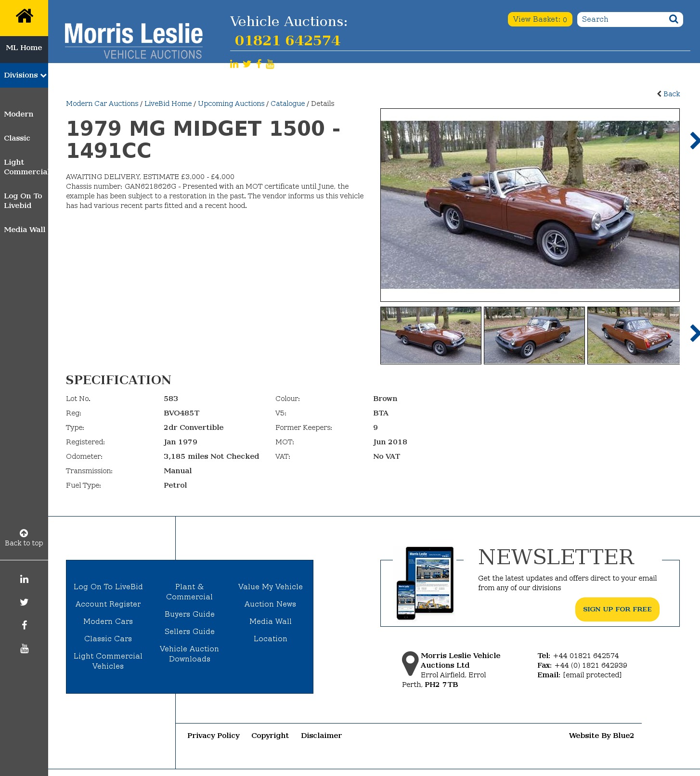Click the map pin location icon
Screen dimensions: 700x776
coord(410,663)
